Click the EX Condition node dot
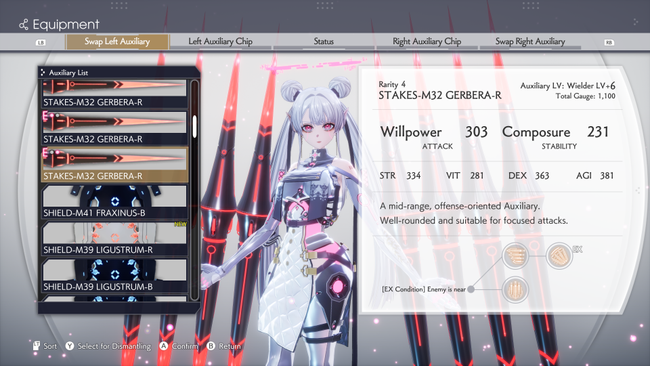 click(471, 289)
